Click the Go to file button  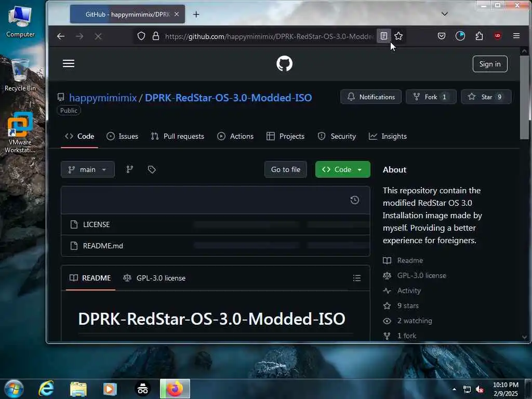pos(286,169)
